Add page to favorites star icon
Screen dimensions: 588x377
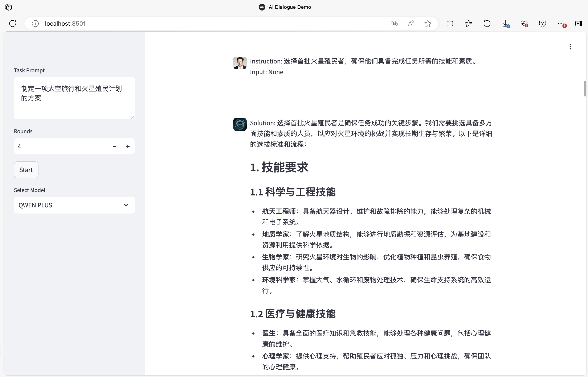(428, 24)
